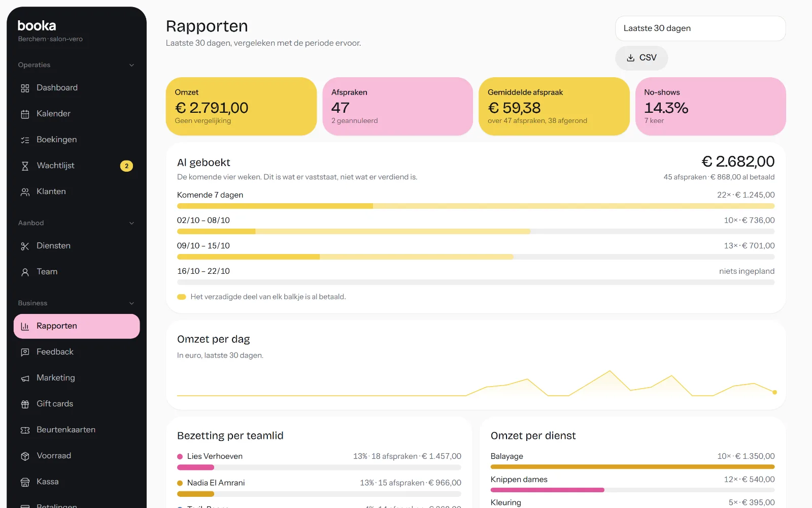
Task: Open Dashboard in the sidebar
Action: tap(77, 88)
